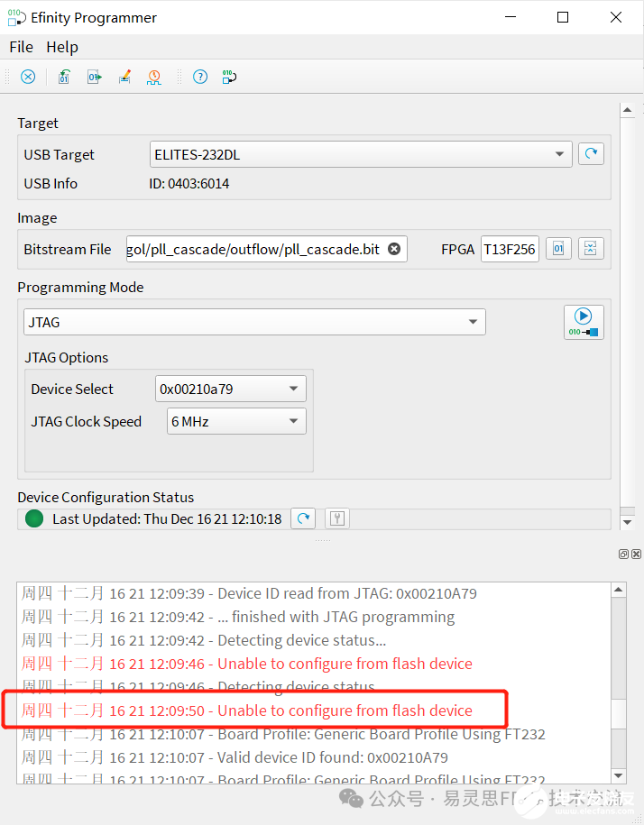The height and width of the screenshot is (825, 644).
Task: Click the blue circled X toolbar icon
Action: 28,77
